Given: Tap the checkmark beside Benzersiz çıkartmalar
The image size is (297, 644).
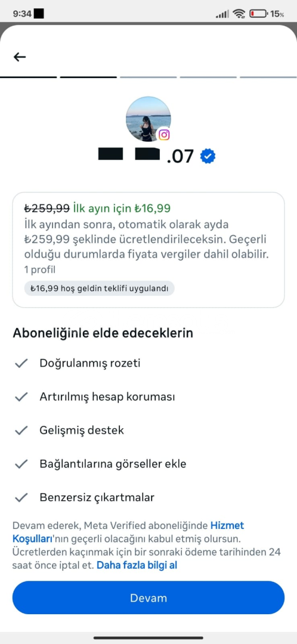Looking at the screenshot, I should pyautogui.click(x=21, y=498).
